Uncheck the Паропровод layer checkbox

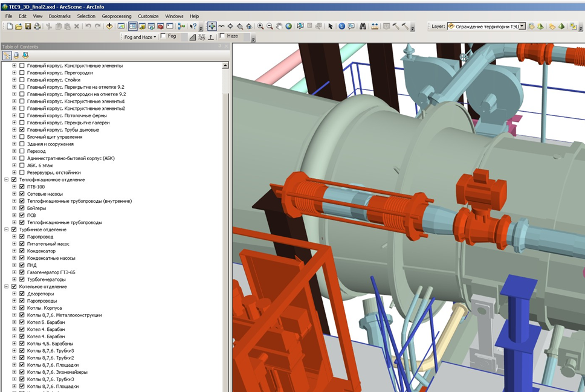click(22, 237)
